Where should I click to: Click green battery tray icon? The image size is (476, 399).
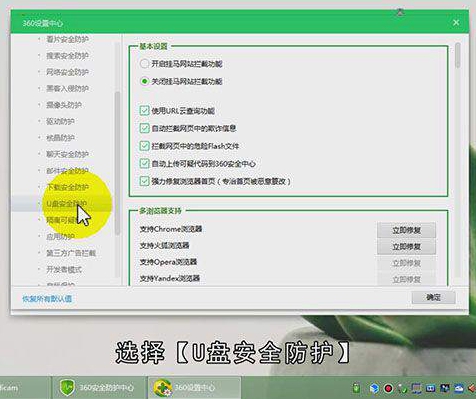[x=356, y=388]
